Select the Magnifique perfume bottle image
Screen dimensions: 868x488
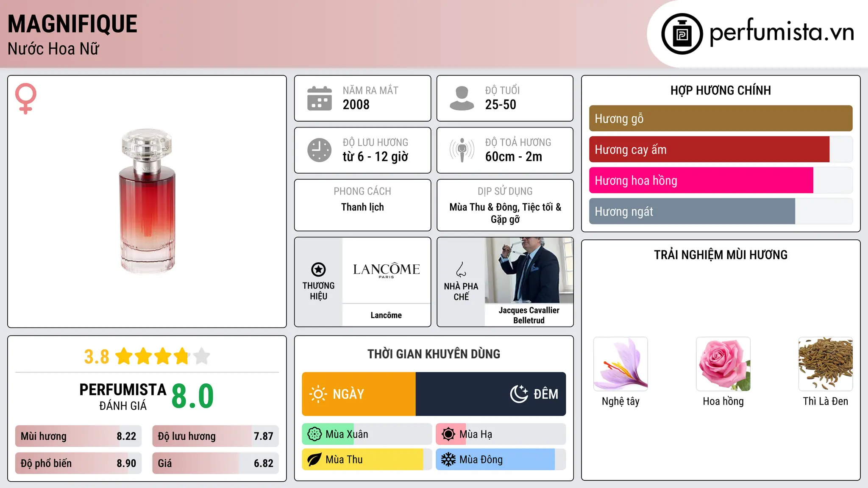pyautogui.click(x=147, y=201)
